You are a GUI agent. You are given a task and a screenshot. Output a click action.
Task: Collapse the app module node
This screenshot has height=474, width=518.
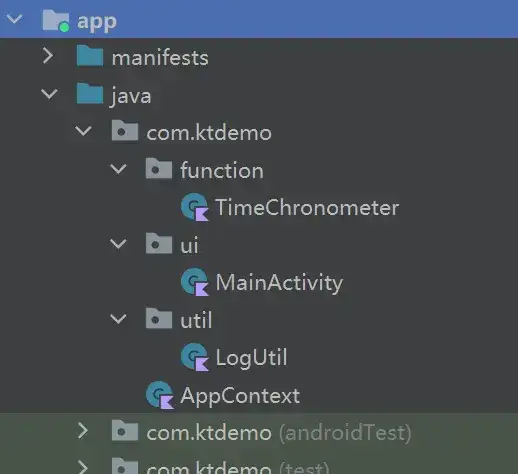pyautogui.click(x=14, y=19)
